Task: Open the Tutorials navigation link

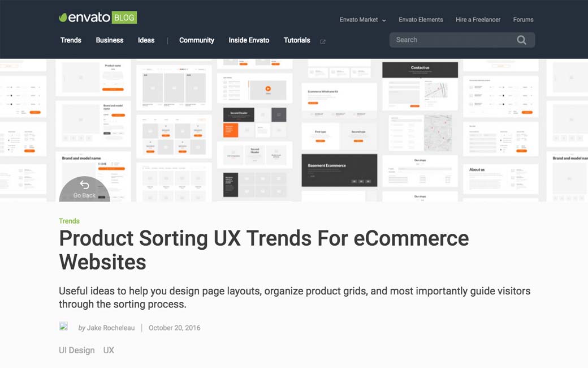Action: [297, 40]
